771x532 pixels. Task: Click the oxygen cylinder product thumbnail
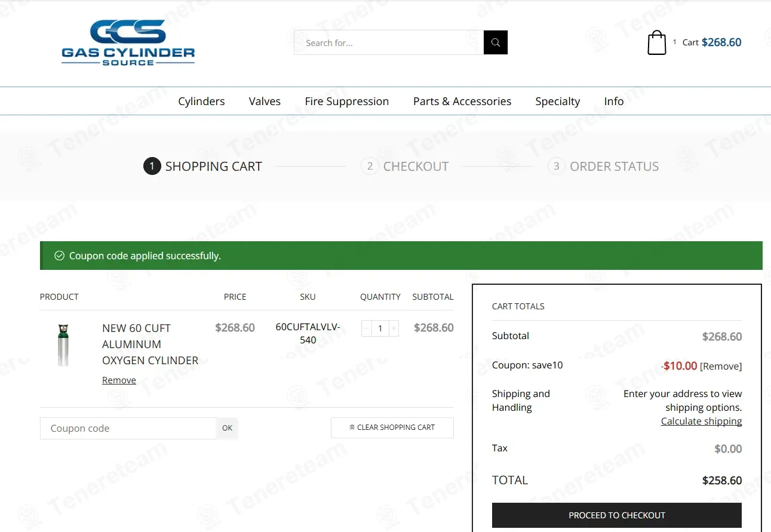point(63,345)
